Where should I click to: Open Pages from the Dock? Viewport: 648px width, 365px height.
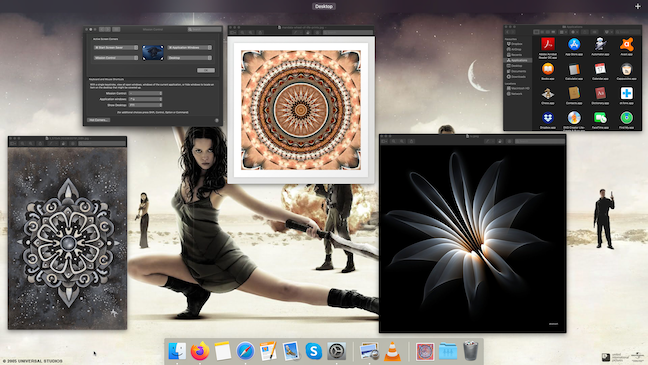tap(268, 351)
